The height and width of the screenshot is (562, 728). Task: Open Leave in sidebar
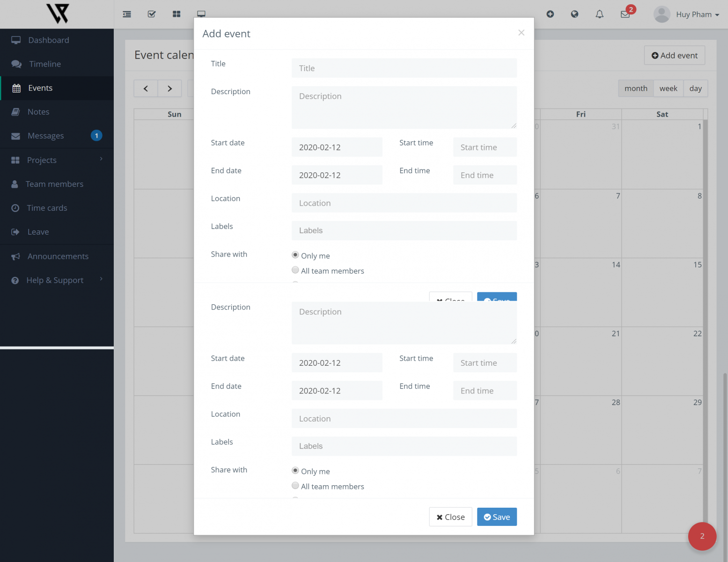pyautogui.click(x=57, y=232)
